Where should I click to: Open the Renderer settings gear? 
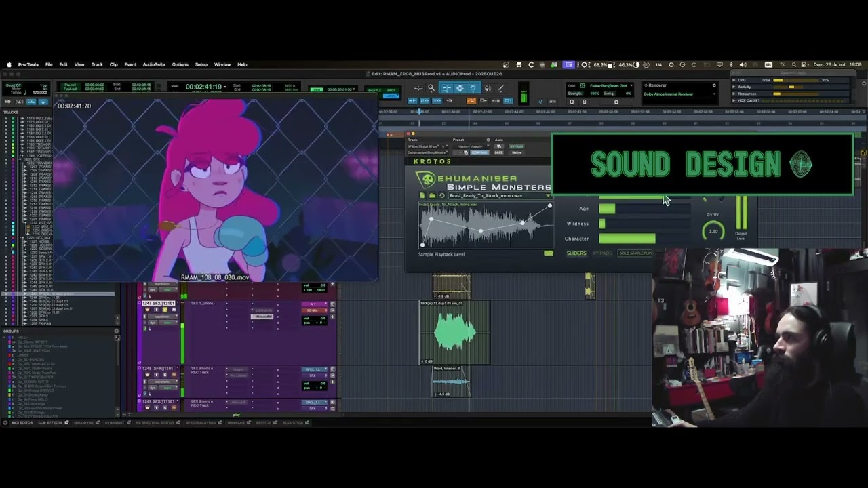point(714,85)
